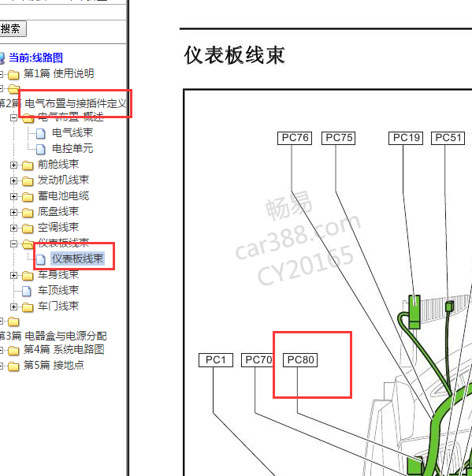
Task: Expand the 底盘线束 folder
Action: point(13,212)
